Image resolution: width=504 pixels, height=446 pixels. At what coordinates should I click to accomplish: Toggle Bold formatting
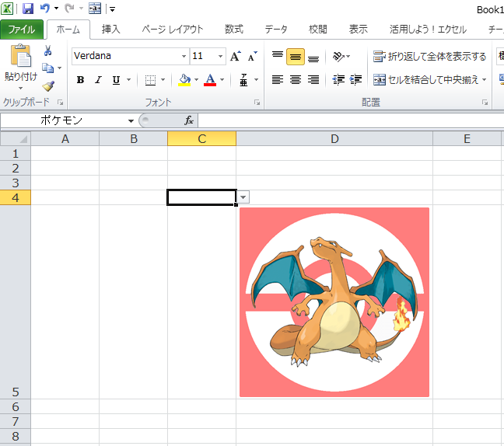(80, 79)
